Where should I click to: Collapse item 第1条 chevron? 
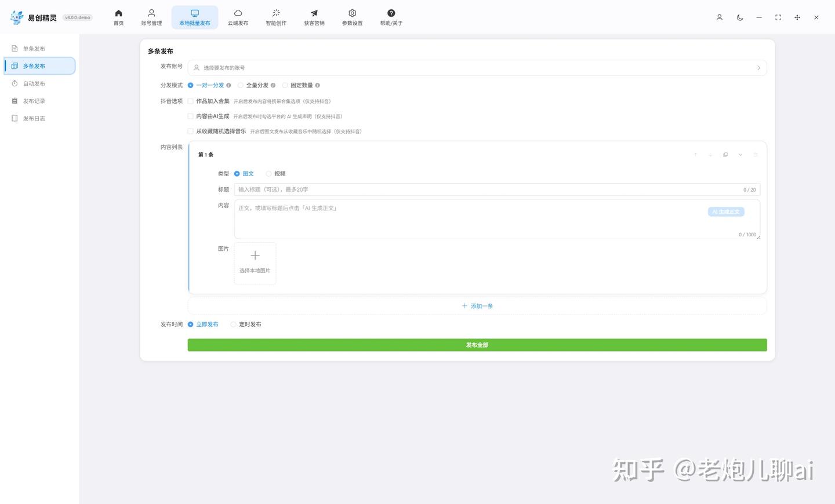click(740, 155)
